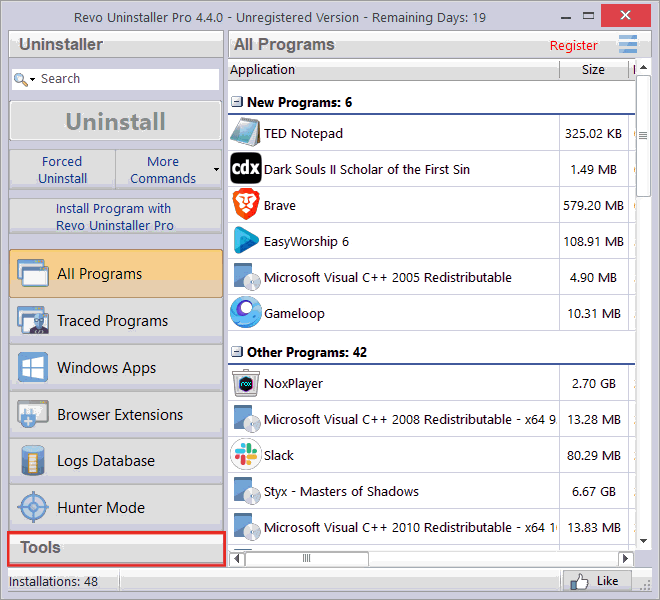This screenshot has height=600, width=660.
Task: Sort by the Size column header
Action: 593,69
